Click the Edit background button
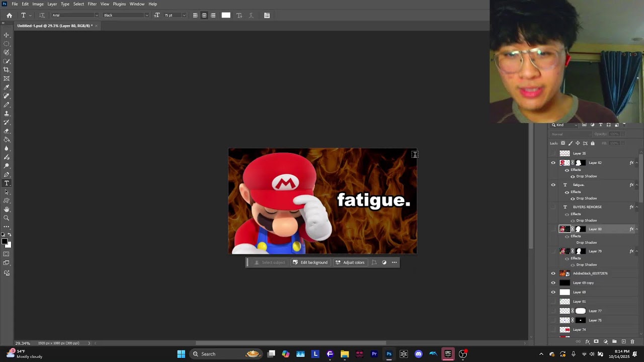 (x=310, y=262)
